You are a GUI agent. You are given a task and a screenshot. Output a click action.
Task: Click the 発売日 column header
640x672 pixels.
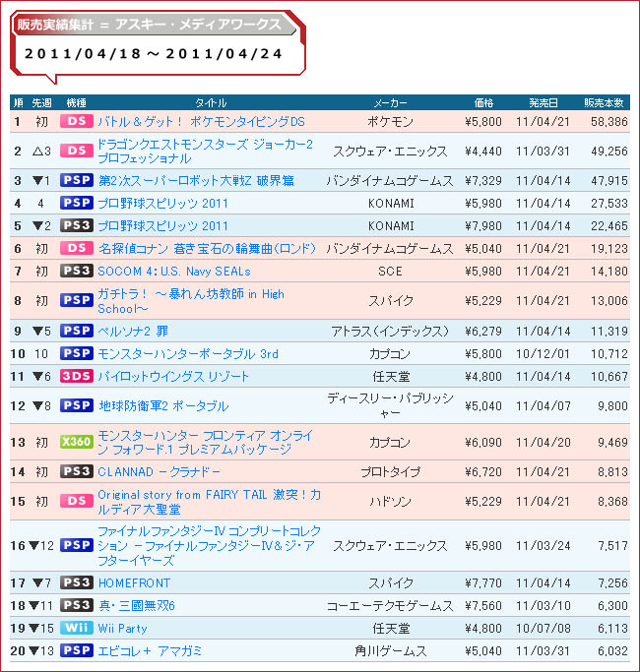[544, 103]
